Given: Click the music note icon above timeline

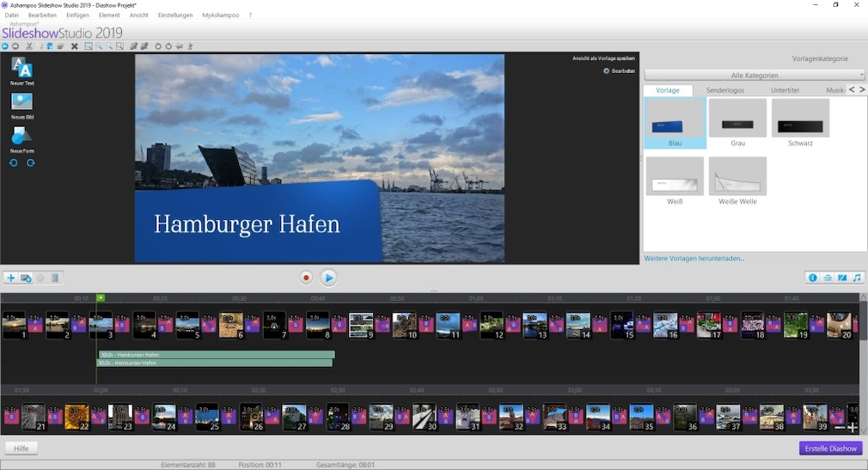Looking at the screenshot, I should click(x=857, y=278).
